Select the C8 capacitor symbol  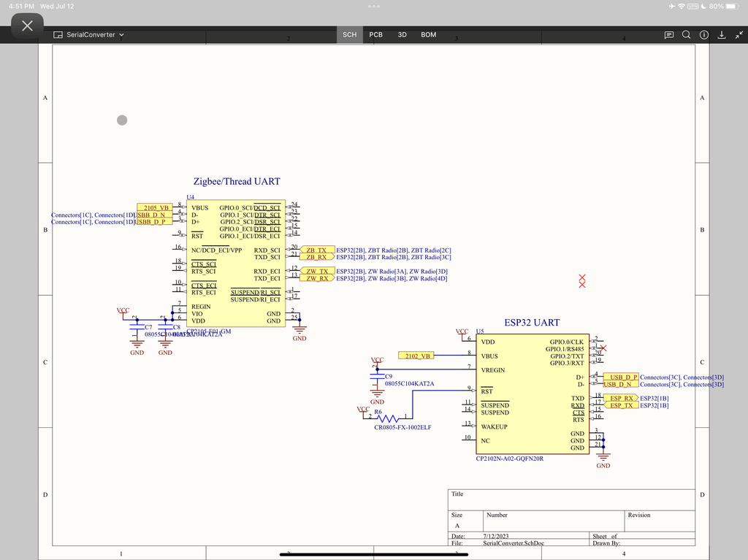coord(165,327)
